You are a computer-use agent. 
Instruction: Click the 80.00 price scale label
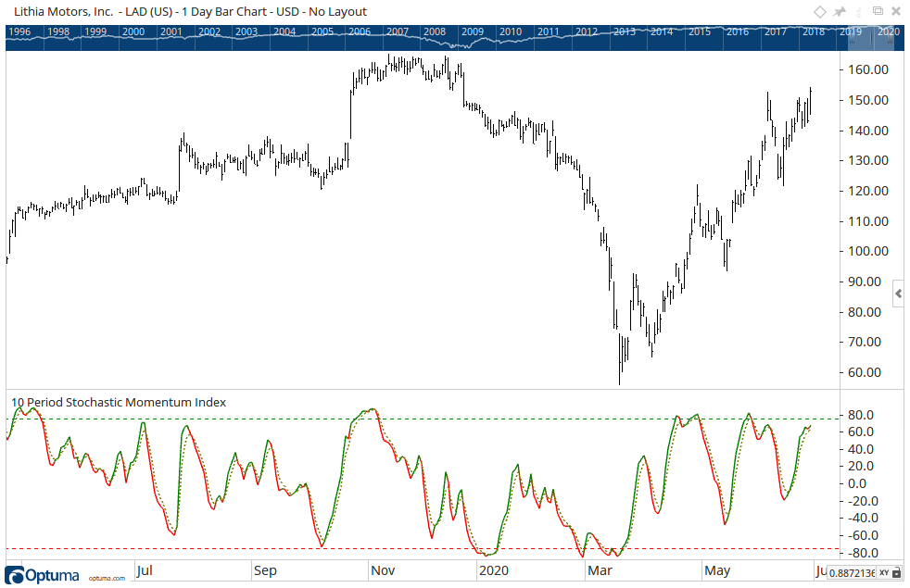865,312
